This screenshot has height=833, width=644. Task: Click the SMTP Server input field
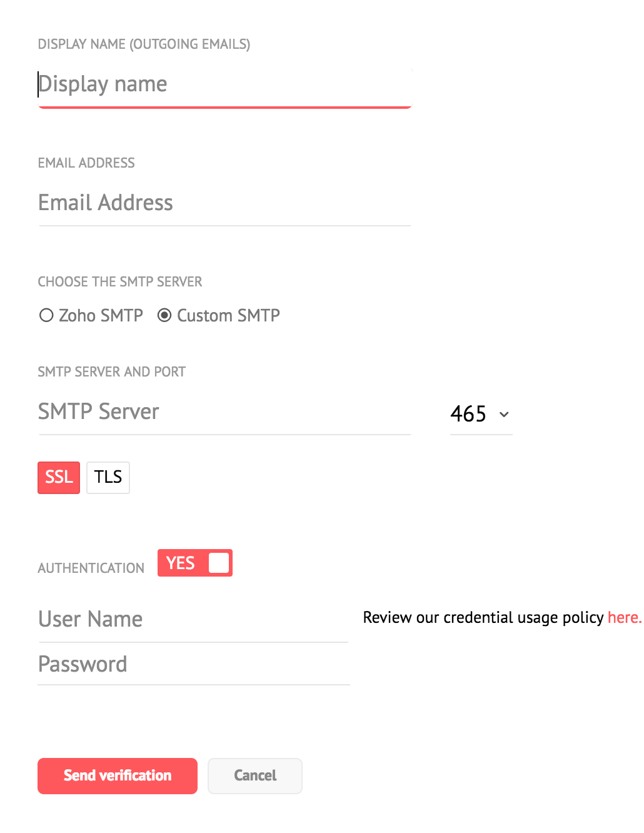click(224, 412)
